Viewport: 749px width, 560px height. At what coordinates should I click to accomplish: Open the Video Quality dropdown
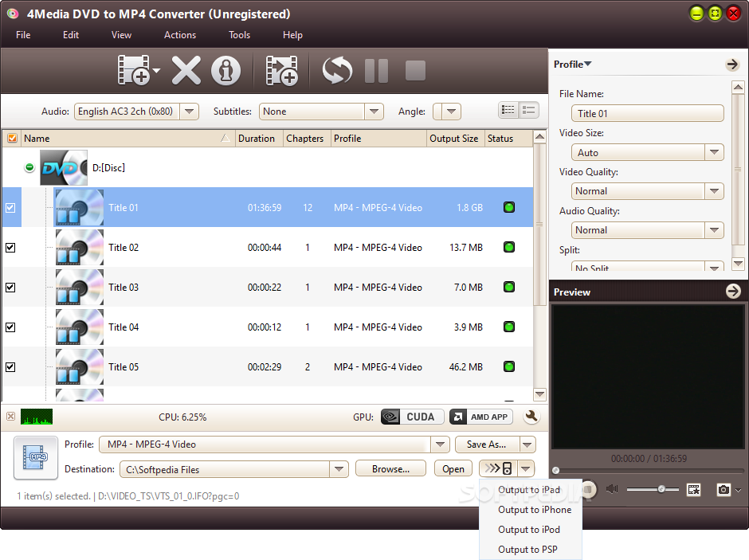click(x=714, y=191)
